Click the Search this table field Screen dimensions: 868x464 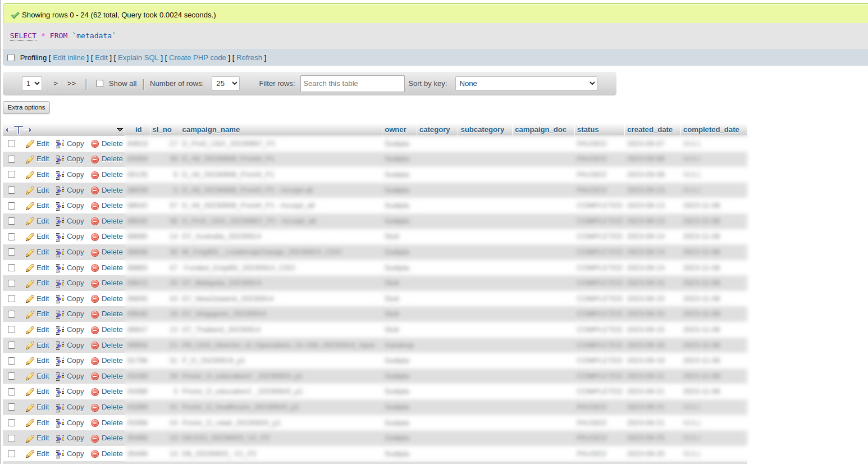click(x=352, y=84)
